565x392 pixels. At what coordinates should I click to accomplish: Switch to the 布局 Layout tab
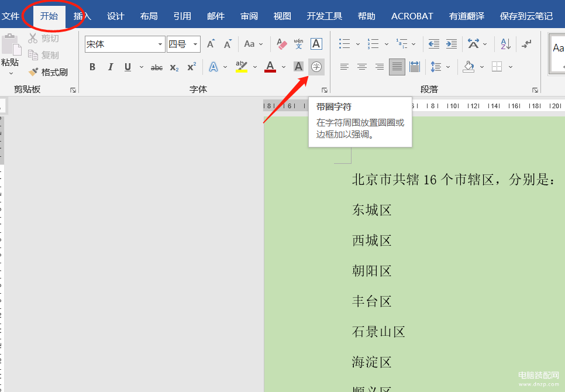149,16
